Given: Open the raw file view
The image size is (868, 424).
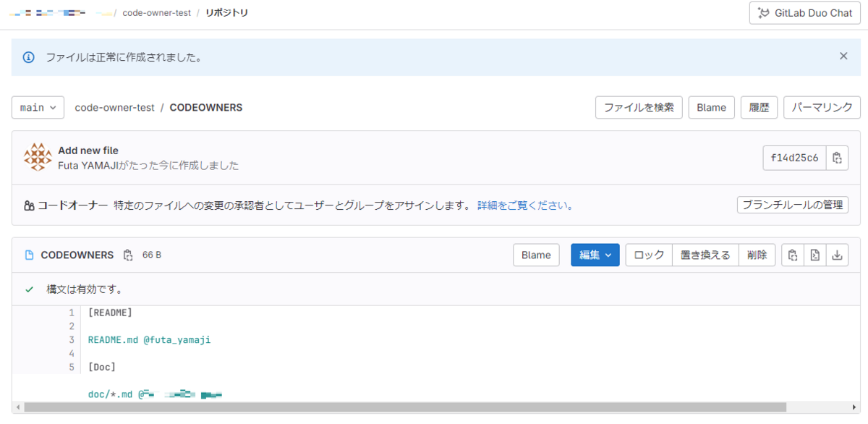Looking at the screenshot, I should click(x=813, y=255).
